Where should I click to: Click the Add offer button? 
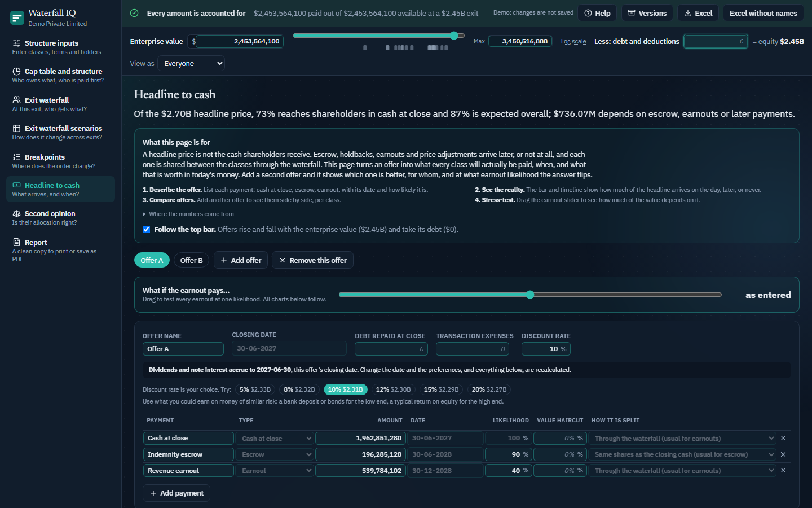(241, 260)
